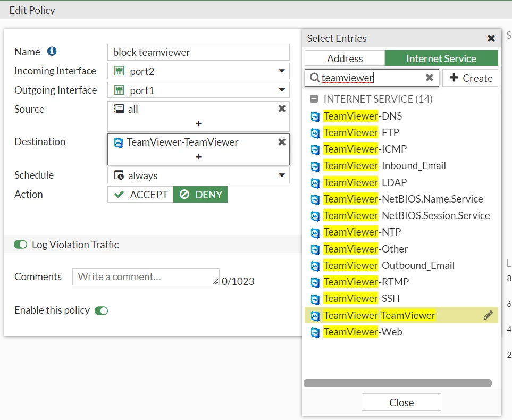Edit TeamViewer-TeamViewer entry with pencil icon
The height and width of the screenshot is (420, 512).
488,315
